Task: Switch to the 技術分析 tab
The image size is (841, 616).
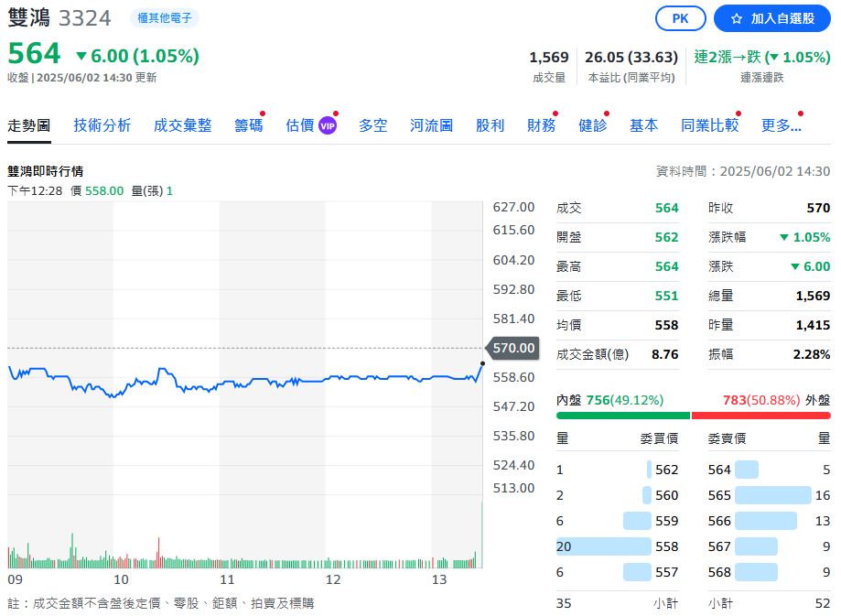Action: click(102, 125)
